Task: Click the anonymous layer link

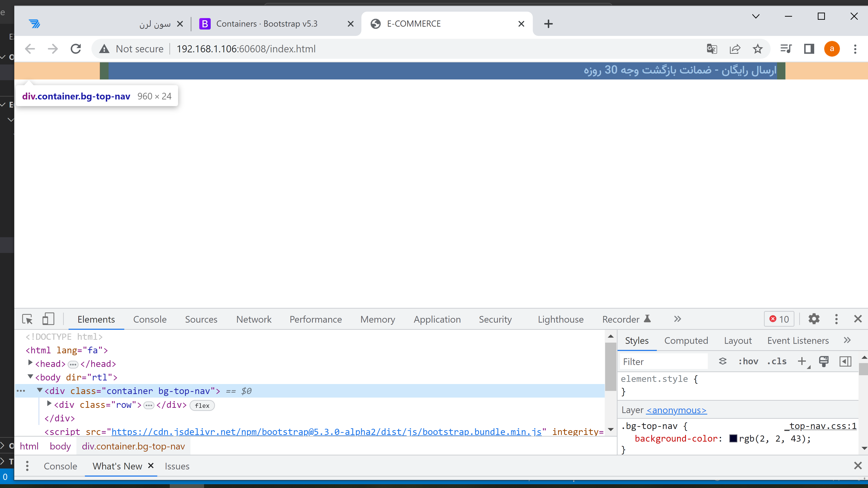Action: tap(676, 410)
